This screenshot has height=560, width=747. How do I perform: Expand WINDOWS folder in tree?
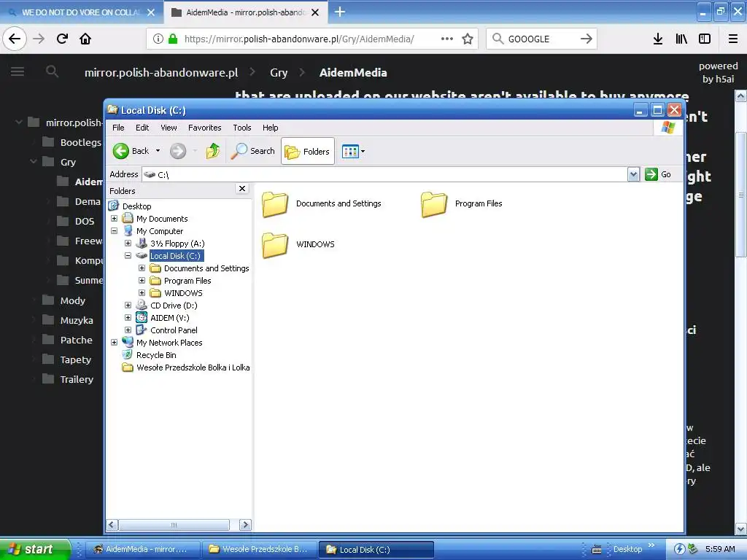coord(142,293)
